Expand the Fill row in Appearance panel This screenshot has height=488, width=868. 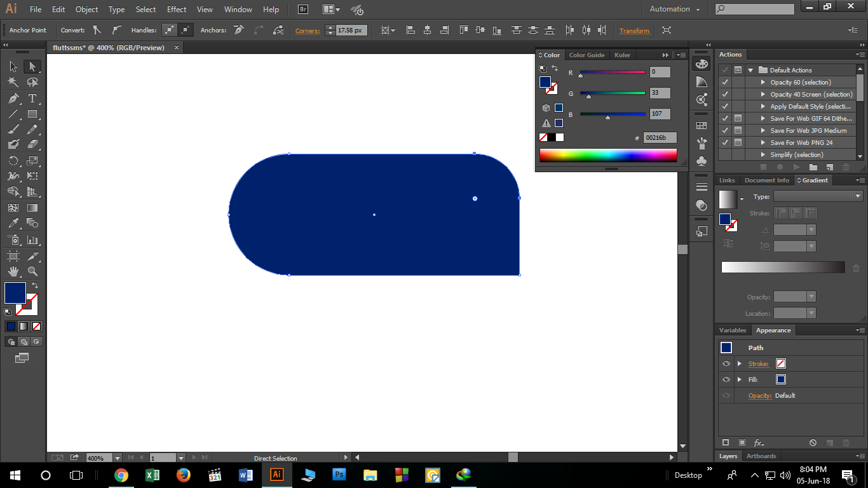(739, 379)
